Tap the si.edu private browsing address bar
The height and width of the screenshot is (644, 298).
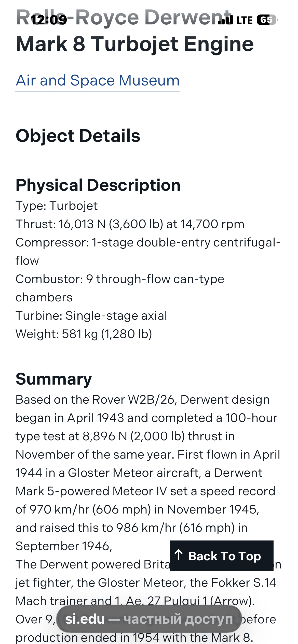(x=149, y=619)
